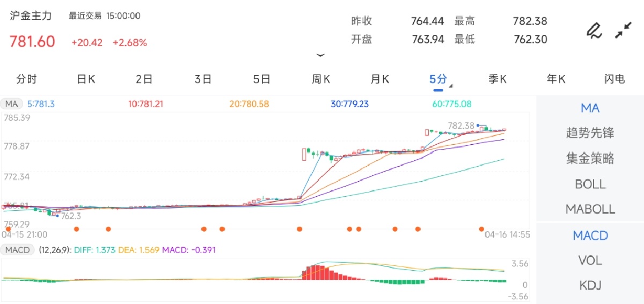
Task: Click the 60:775.08 MA60 value
Action: [452, 104]
